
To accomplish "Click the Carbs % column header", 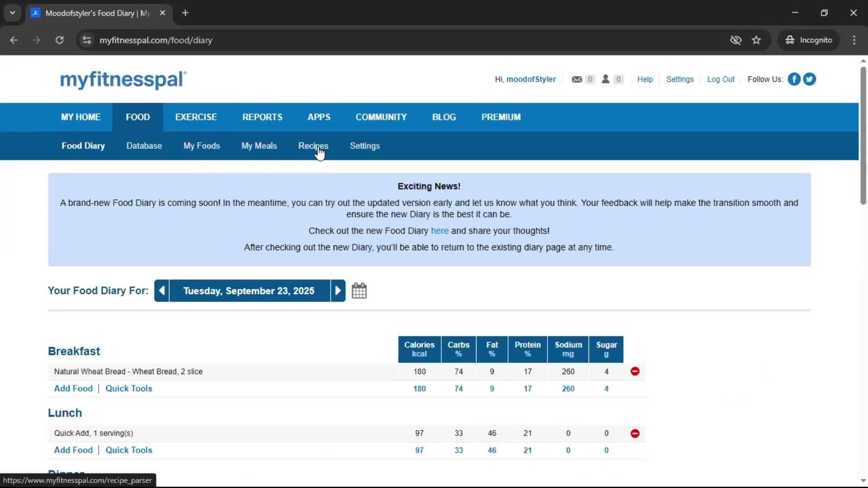I will tap(458, 349).
